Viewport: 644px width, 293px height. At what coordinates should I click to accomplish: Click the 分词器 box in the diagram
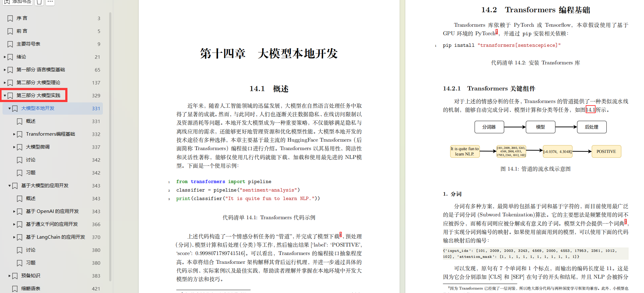coord(489,127)
